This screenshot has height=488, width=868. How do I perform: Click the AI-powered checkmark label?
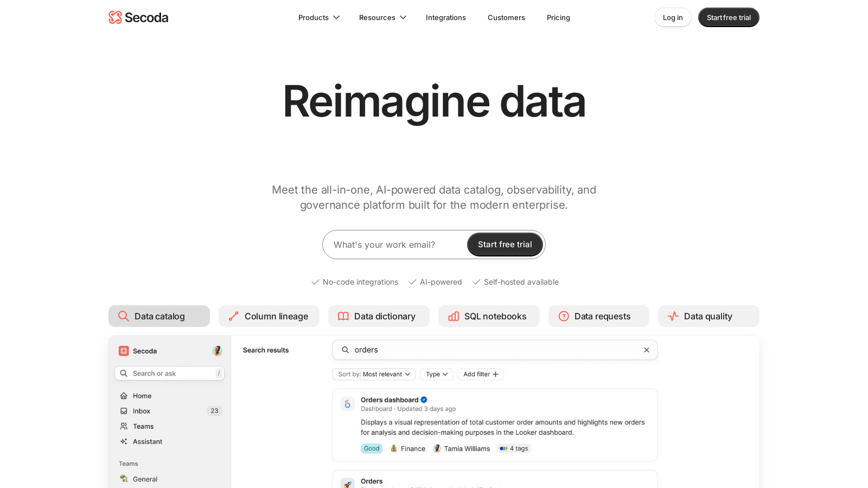pos(435,282)
